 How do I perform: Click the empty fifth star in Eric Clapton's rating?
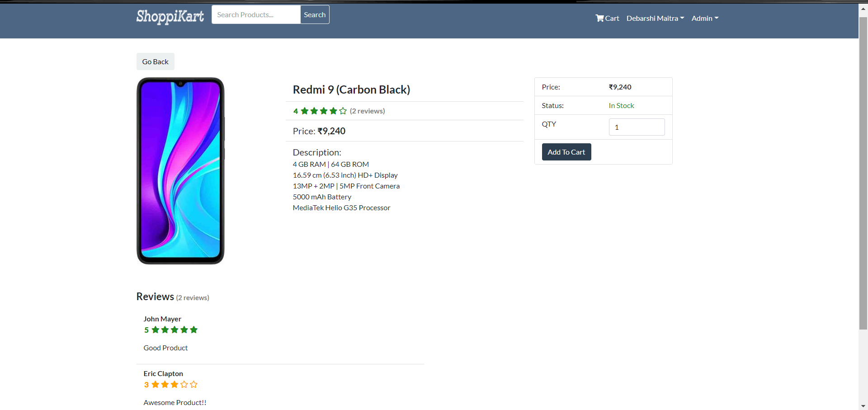(194, 384)
